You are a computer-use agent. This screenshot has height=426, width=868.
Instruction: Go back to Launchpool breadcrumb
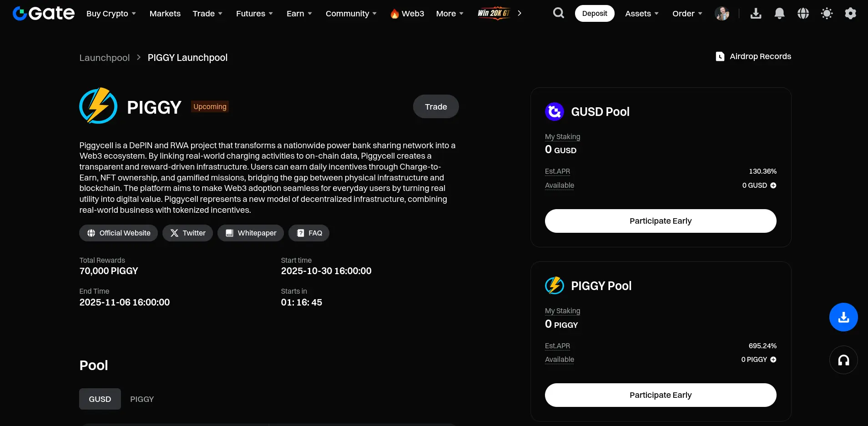105,58
